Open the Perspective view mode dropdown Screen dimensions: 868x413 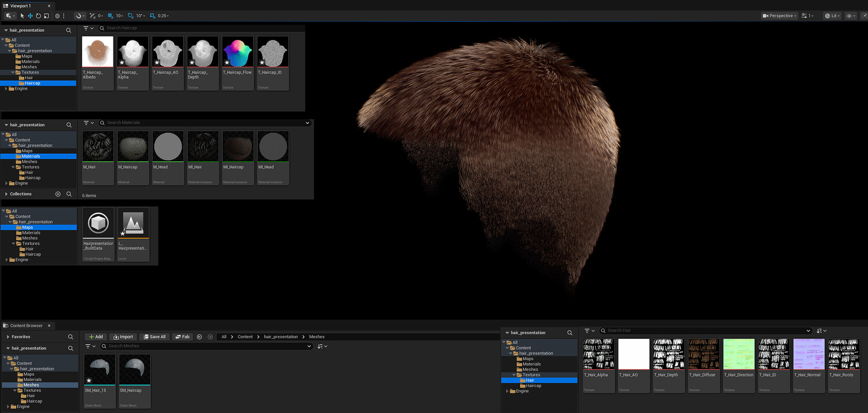[779, 16]
